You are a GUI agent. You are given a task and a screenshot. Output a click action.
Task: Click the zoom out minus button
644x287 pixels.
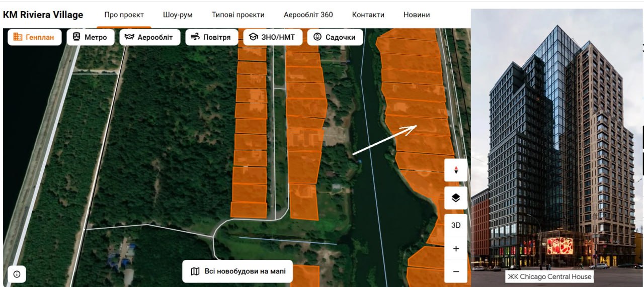(x=456, y=271)
